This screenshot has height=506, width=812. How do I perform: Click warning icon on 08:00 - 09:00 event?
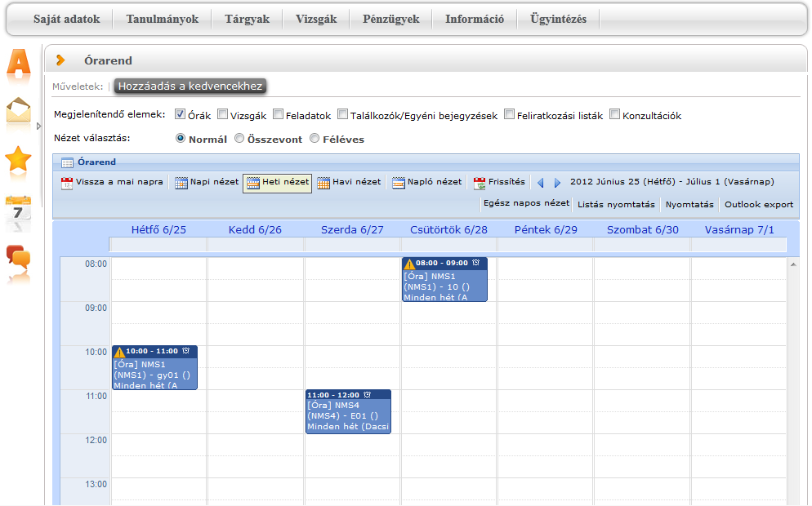[409, 264]
